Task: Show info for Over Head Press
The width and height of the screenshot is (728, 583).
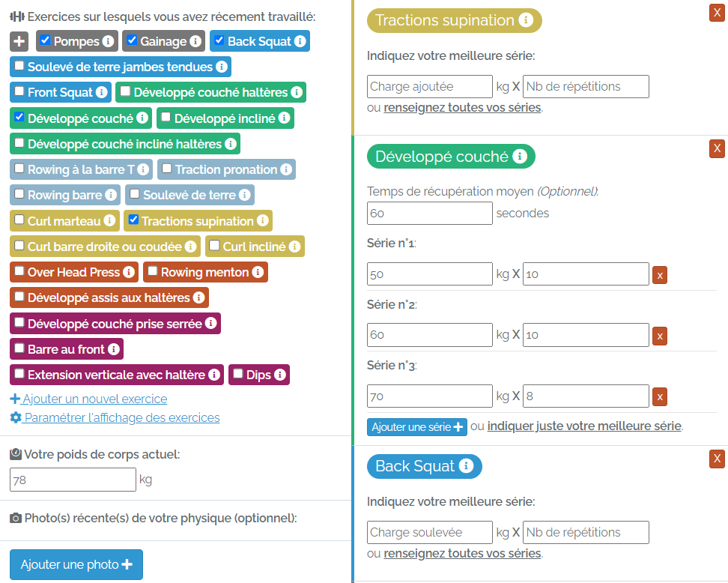Action: tap(129, 272)
